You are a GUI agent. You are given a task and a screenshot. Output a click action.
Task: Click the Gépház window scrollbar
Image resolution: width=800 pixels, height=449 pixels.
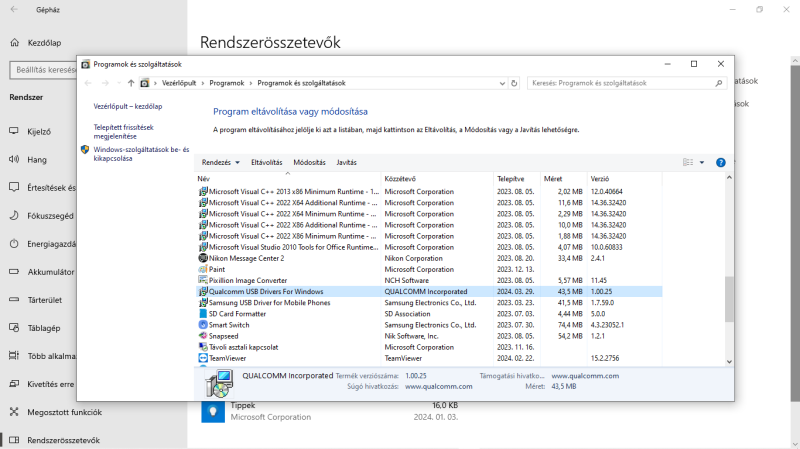795,232
